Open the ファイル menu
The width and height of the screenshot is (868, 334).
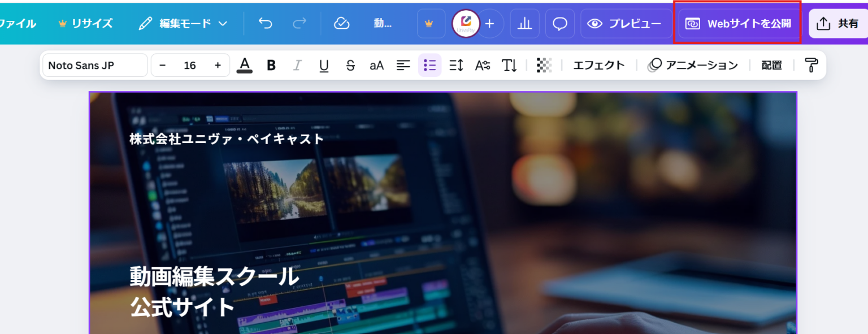coord(17,23)
